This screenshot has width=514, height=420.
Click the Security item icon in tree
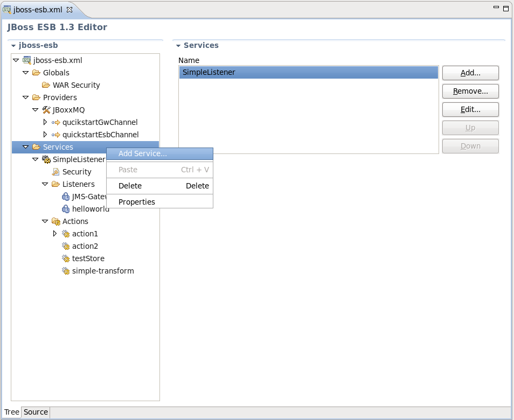[56, 172]
